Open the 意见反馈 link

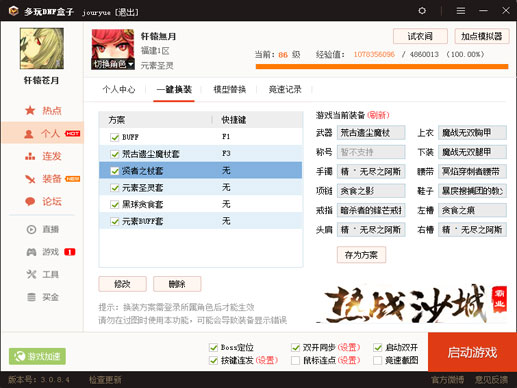point(491,380)
